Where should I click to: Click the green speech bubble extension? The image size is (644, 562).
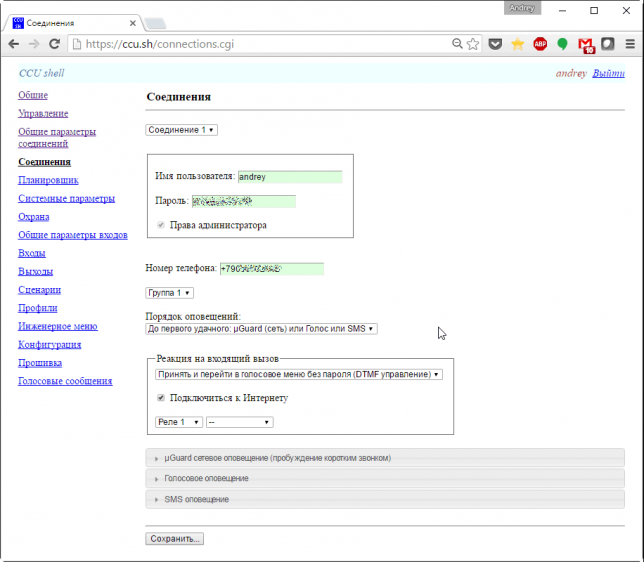562,44
